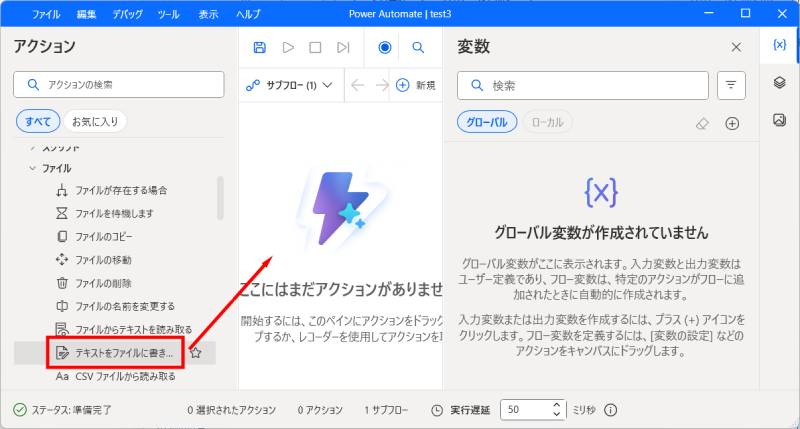Viewport: 800px width, 429px height.
Task: Select CSV ファイルから読み取る action
Action: point(115,376)
